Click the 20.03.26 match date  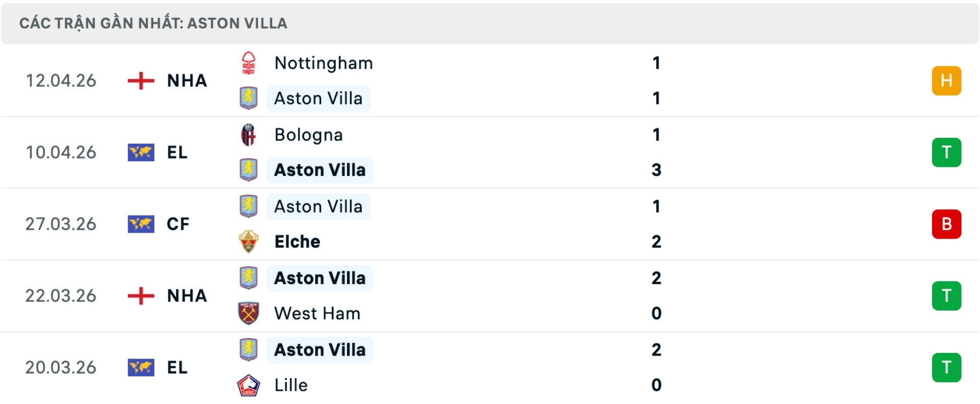[x=61, y=367]
